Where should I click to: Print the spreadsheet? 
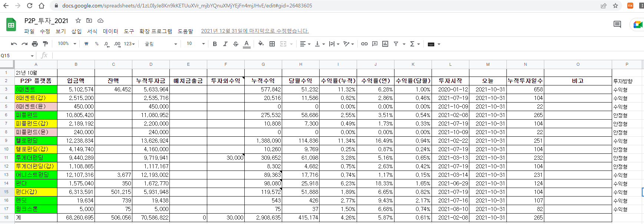35,44
